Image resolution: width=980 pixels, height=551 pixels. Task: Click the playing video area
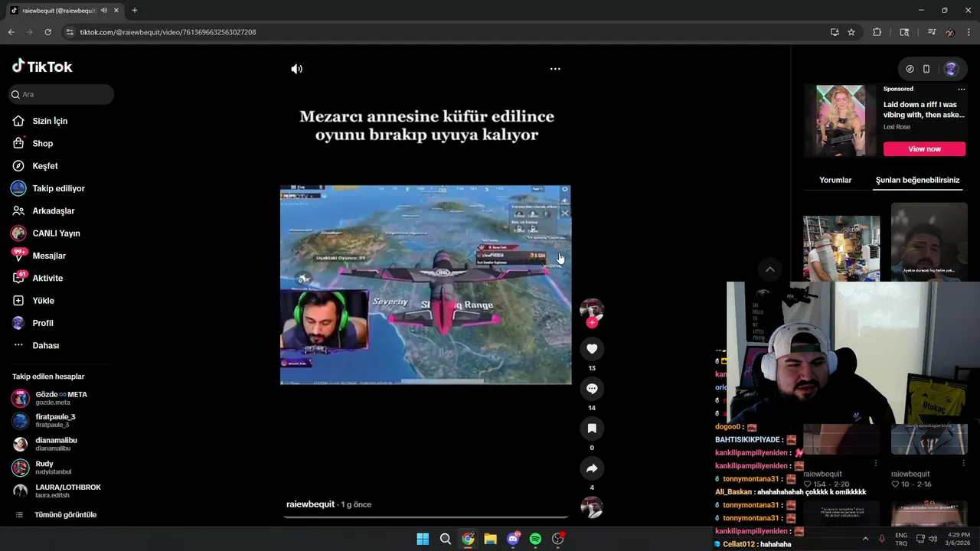[x=426, y=285]
